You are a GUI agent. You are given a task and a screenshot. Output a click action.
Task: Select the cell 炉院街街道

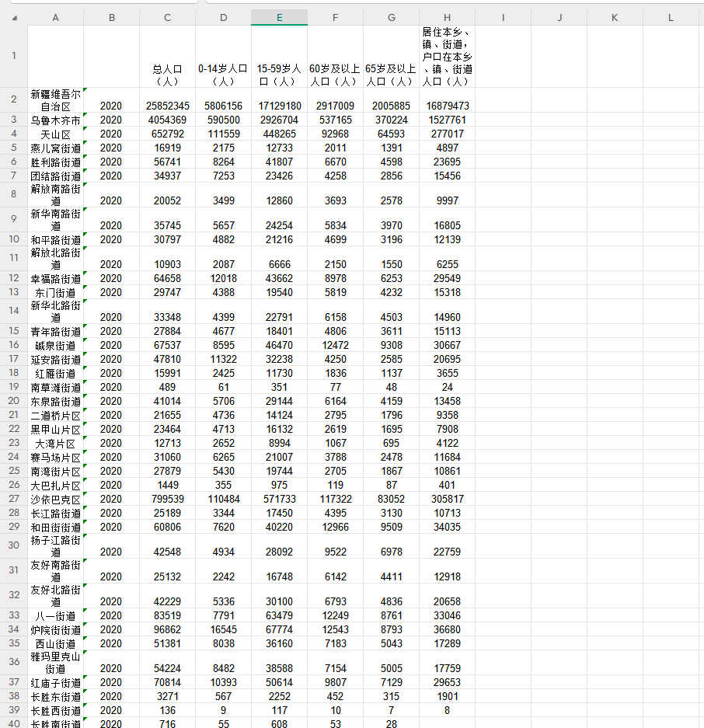point(56,629)
